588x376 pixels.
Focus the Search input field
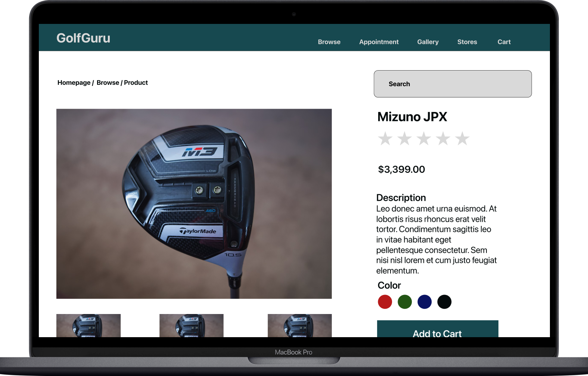coord(452,84)
